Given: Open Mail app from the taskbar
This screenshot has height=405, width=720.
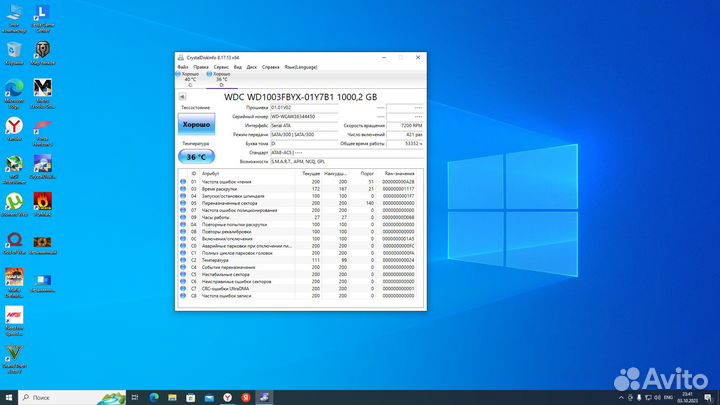Looking at the screenshot, I should pyautogui.click(x=209, y=397).
